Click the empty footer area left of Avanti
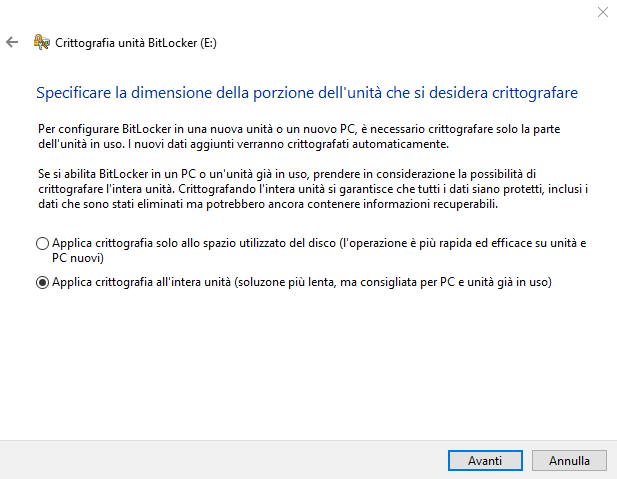Viewport: 617px width, 479px height. (220, 460)
